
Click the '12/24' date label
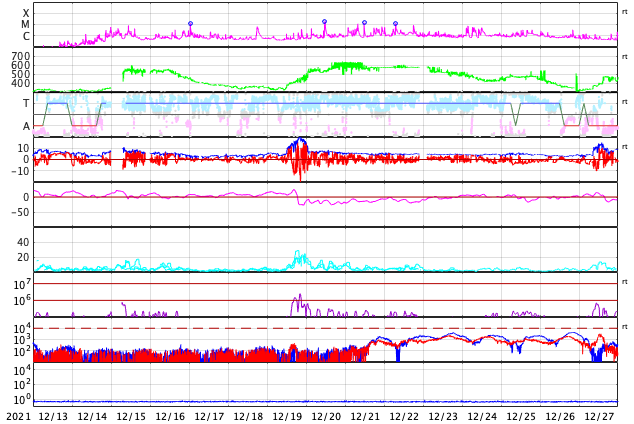tap(482, 417)
